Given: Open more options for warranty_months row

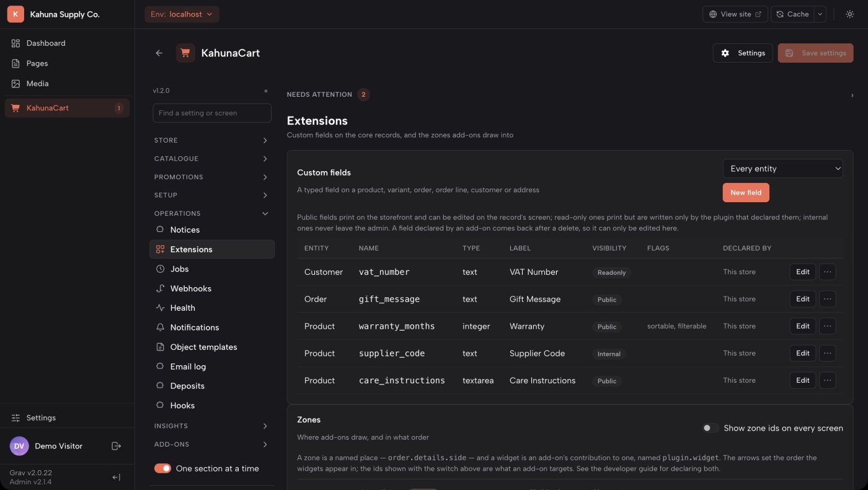Looking at the screenshot, I should pos(828,326).
